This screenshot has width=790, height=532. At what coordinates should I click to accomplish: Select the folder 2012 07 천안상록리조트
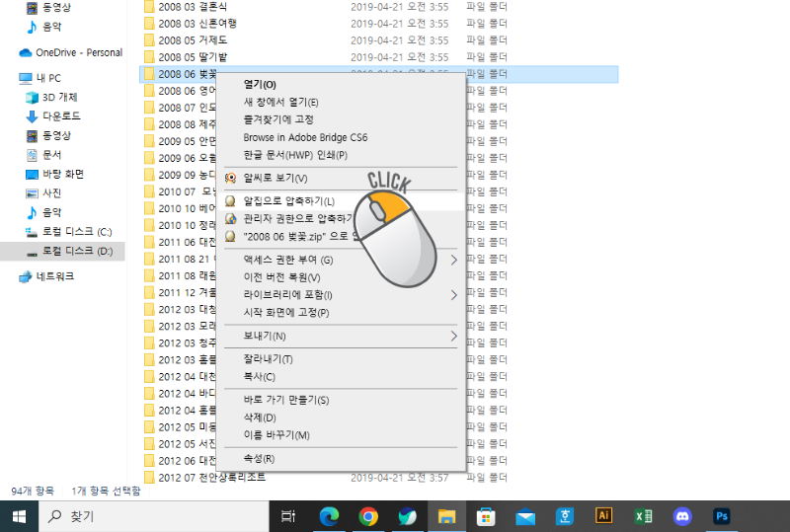point(211,477)
